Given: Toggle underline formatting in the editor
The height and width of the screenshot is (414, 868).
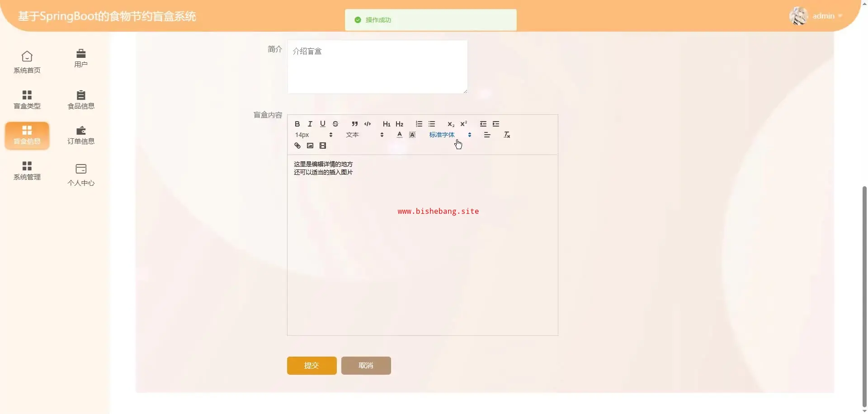Looking at the screenshot, I should (x=322, y=124).
